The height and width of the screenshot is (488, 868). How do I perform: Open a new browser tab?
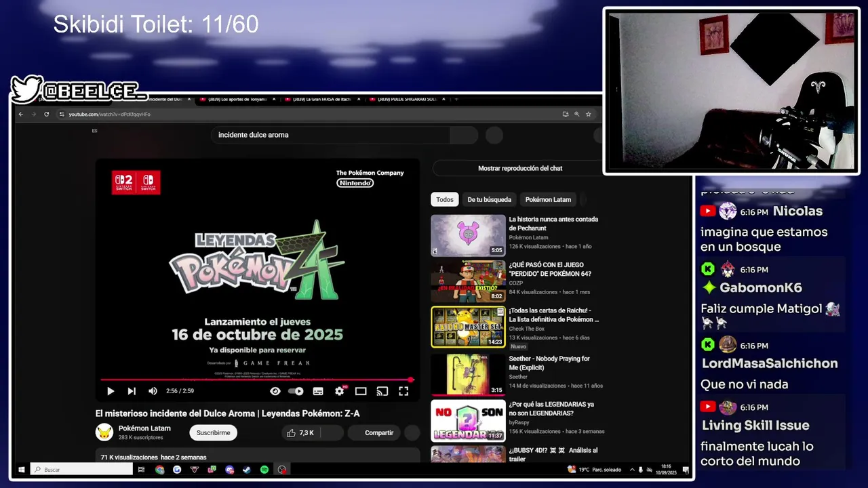pyautogui.click(x=456, y=100)
